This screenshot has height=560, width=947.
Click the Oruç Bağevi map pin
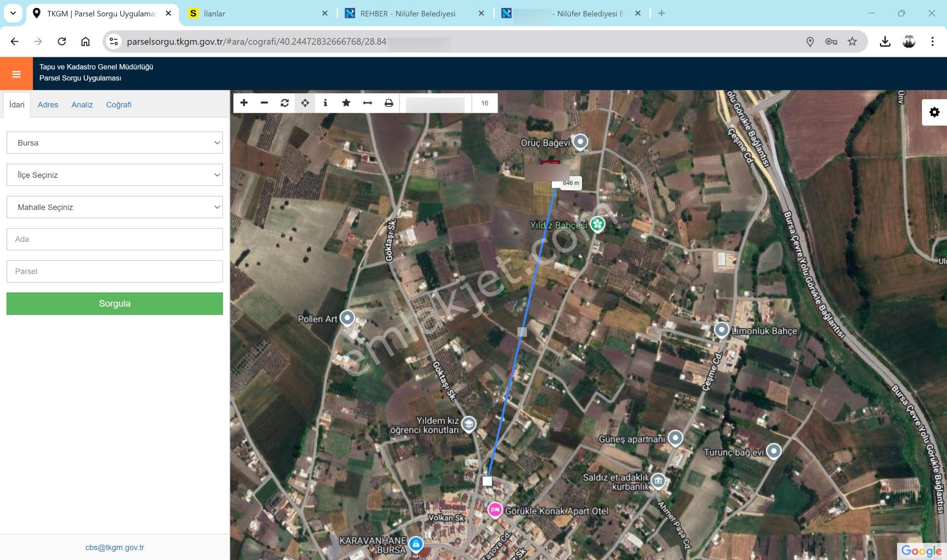581,142
